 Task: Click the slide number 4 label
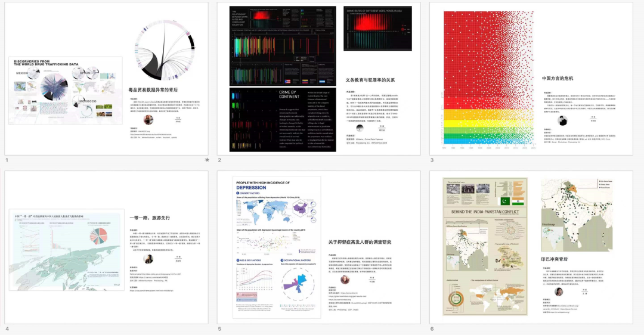pos(7,328)
